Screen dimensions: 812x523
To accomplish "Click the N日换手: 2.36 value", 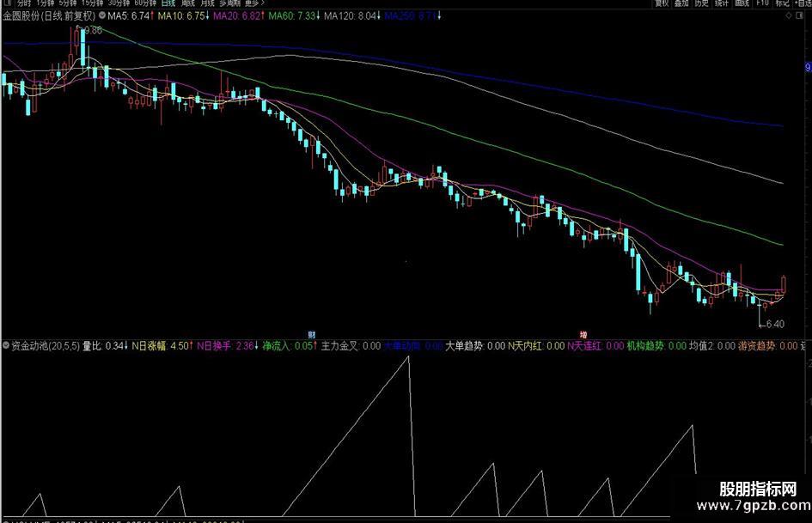I will pyautogui.click(x=228, y=345).
